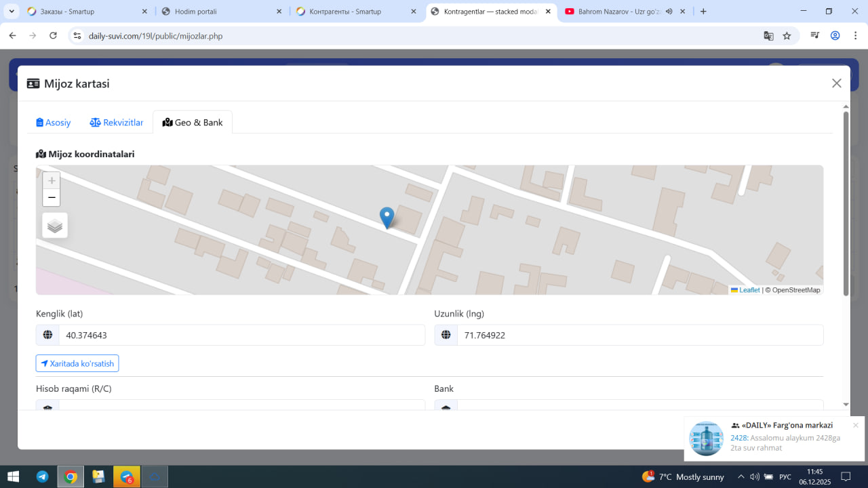Click the Xaritada ko'rsatish button
The image size is (868, 488).
tap(77, 363)
